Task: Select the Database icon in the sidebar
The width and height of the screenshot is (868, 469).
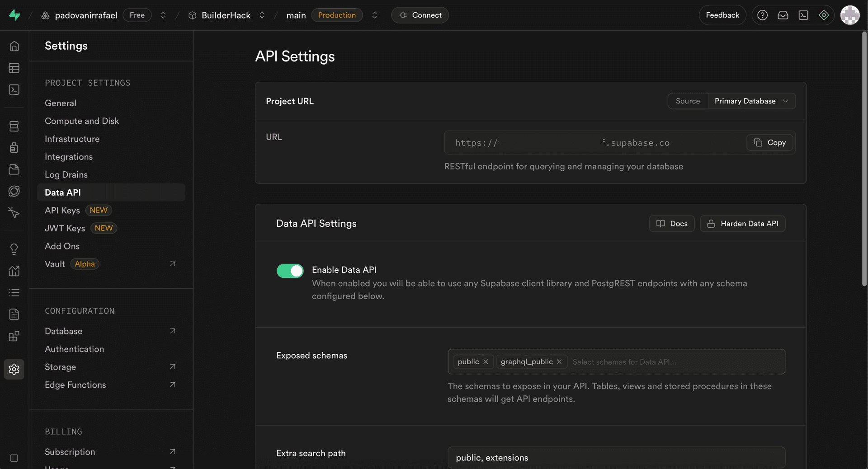Action: pyautogui.click(x=14, y=126)
